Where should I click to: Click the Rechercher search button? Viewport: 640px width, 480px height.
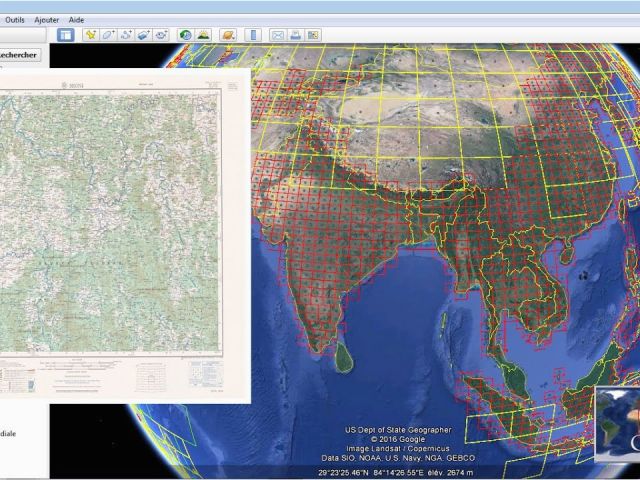point(19,55)
